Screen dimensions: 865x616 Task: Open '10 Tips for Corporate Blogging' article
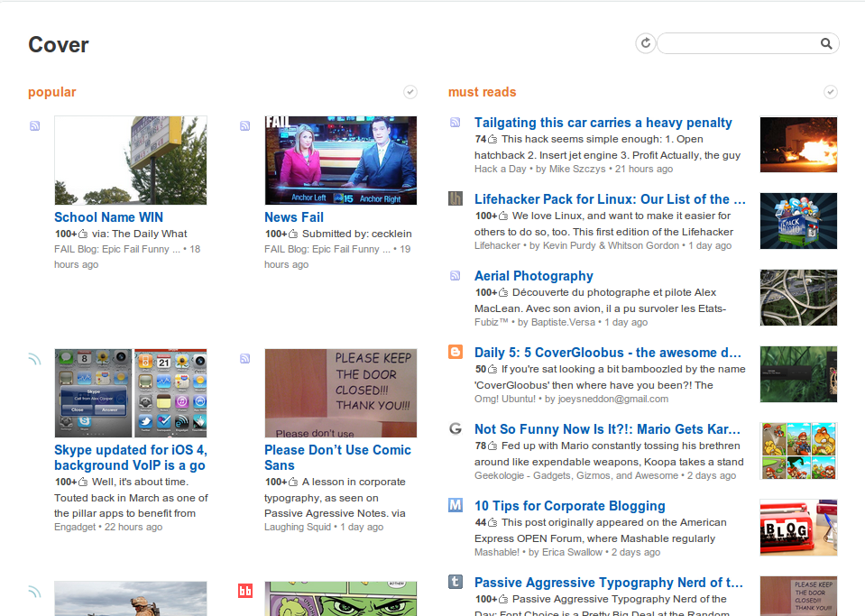click(570, 506)
